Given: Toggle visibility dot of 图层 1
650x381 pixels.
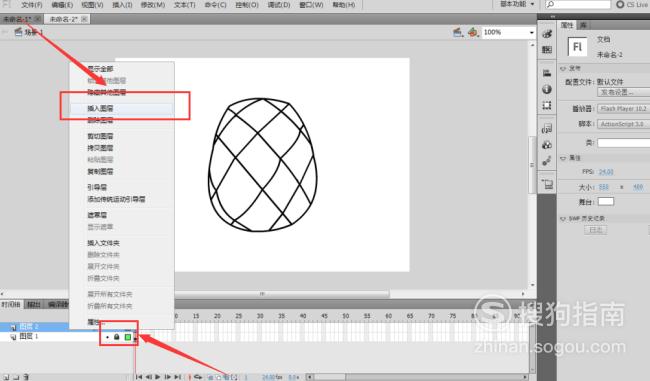Looking at the screenshot, I should tap(107, 337).
